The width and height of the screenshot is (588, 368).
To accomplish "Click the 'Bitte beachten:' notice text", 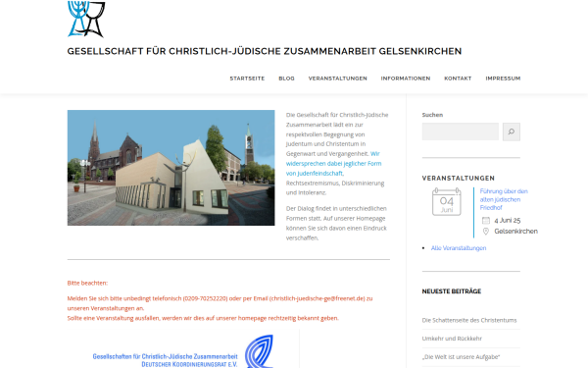I will [x=87, y=284].
